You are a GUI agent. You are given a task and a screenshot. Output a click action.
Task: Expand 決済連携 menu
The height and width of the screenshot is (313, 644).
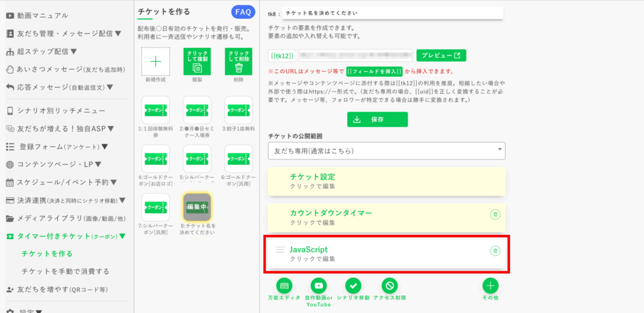(x=65, y=200)
